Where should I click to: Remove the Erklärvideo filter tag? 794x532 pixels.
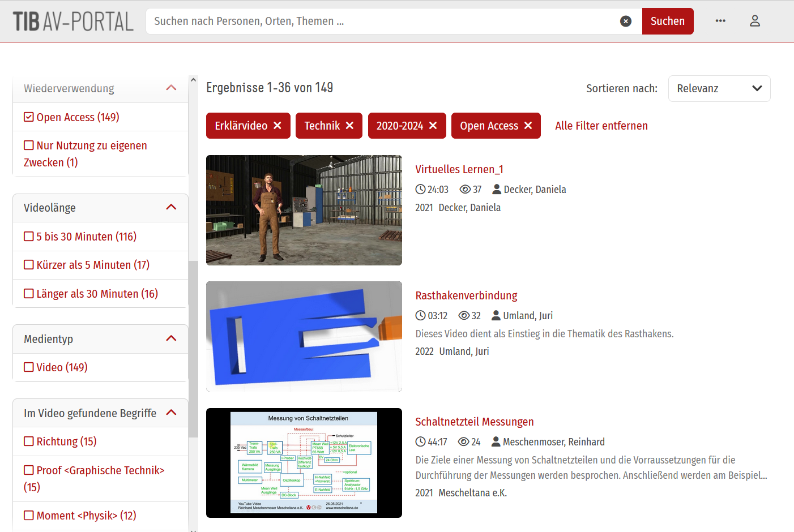click(278, 126)
